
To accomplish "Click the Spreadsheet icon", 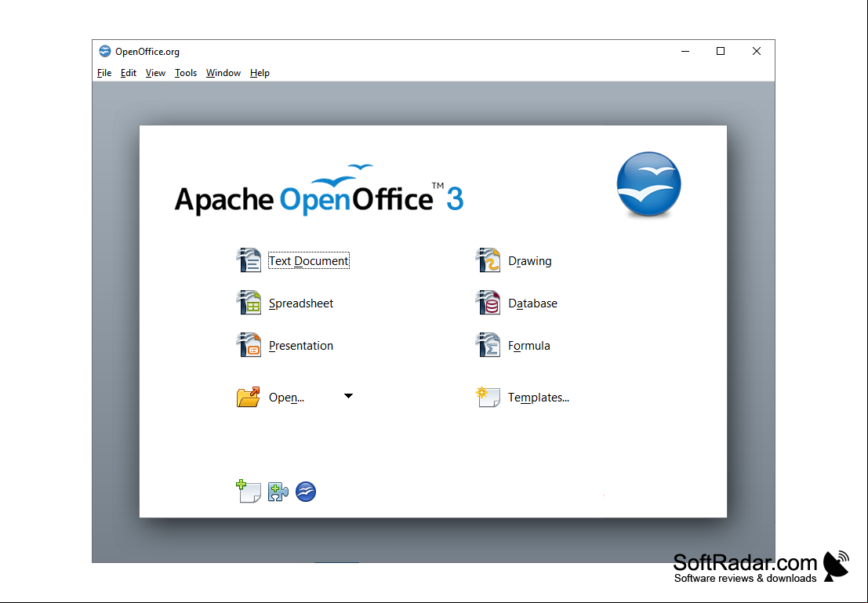I will click(249, 303).
